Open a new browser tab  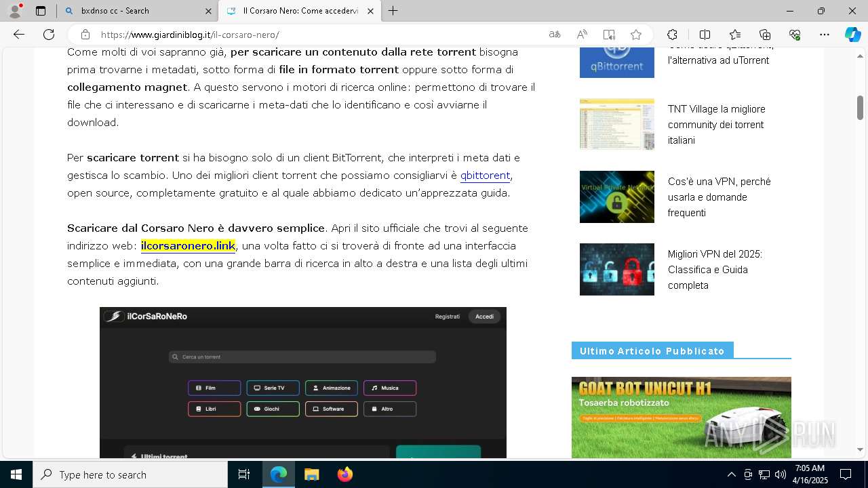[x=393, y=11]
